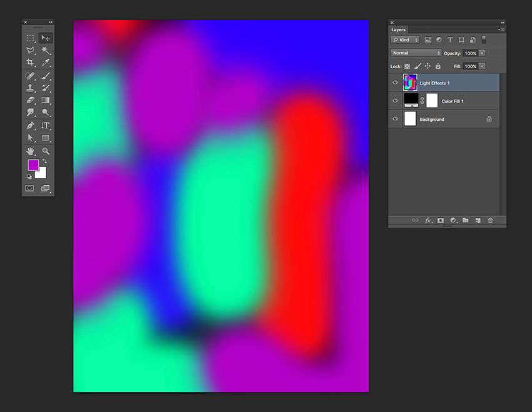The image size is (532, 412).
Task: Select the History Brush tool
Action: [x=46, y=88]
